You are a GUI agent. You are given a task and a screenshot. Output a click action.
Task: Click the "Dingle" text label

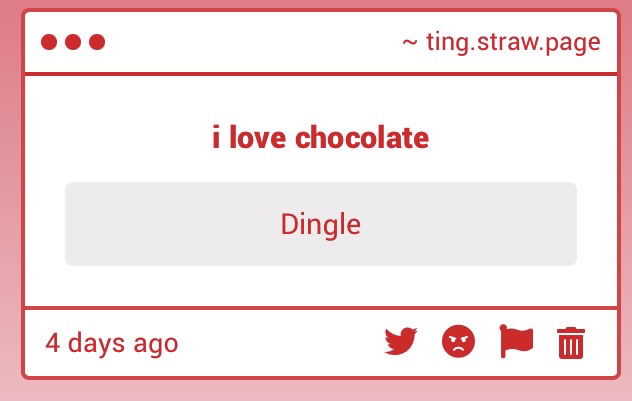pos(320,224)
